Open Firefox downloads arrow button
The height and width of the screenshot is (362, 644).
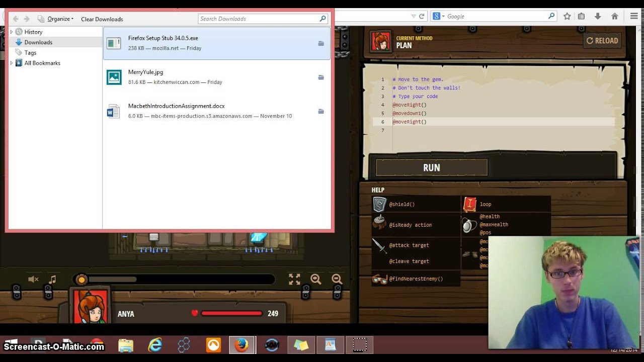point(598,16)
